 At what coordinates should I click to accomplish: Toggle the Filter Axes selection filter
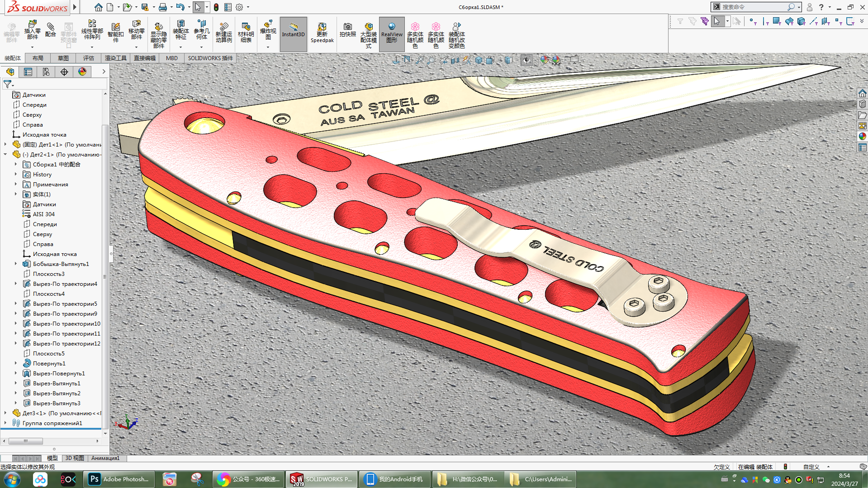click(x=813, y=21)
